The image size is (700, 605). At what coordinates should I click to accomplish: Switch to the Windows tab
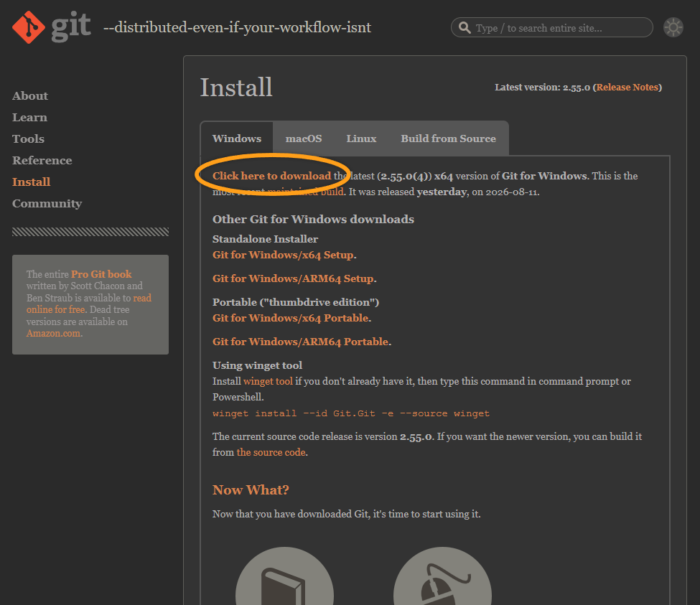[237, 139]
